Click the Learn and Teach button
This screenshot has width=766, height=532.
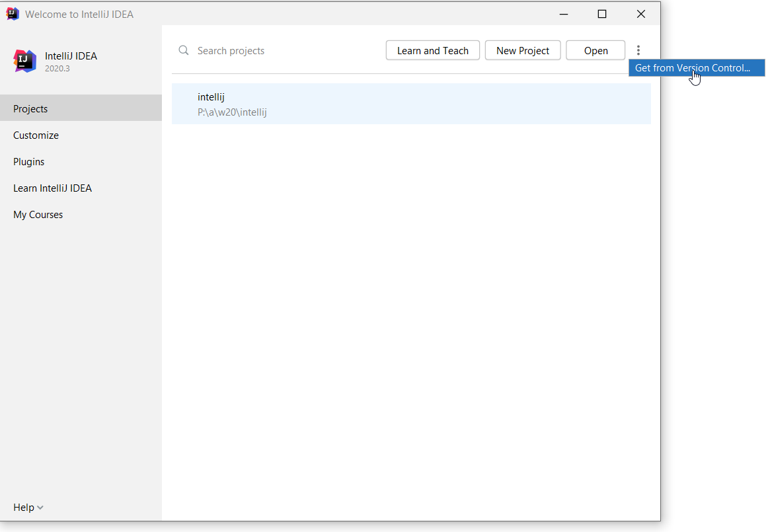coord(433,50)
